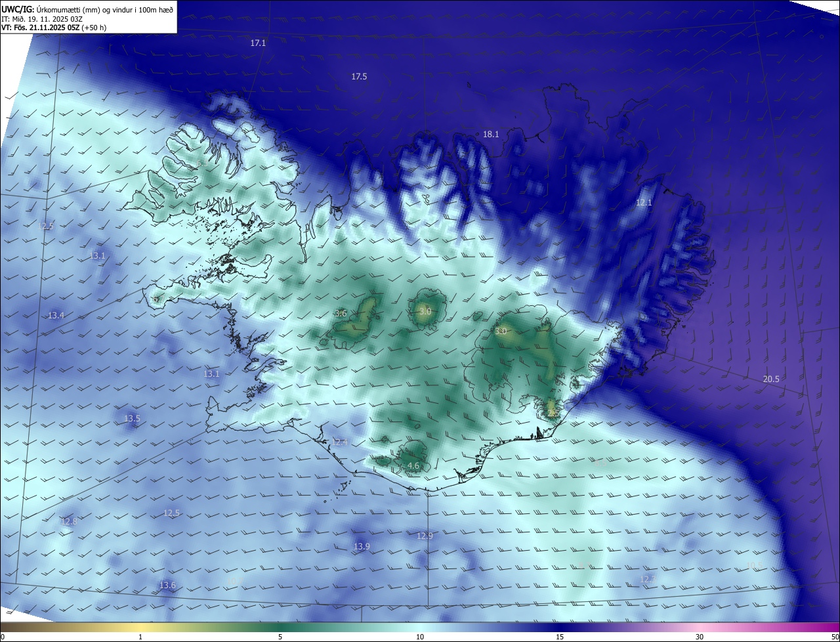Click the 10 tick on the color scale
The image size is (840, 642).
[420, 637]
